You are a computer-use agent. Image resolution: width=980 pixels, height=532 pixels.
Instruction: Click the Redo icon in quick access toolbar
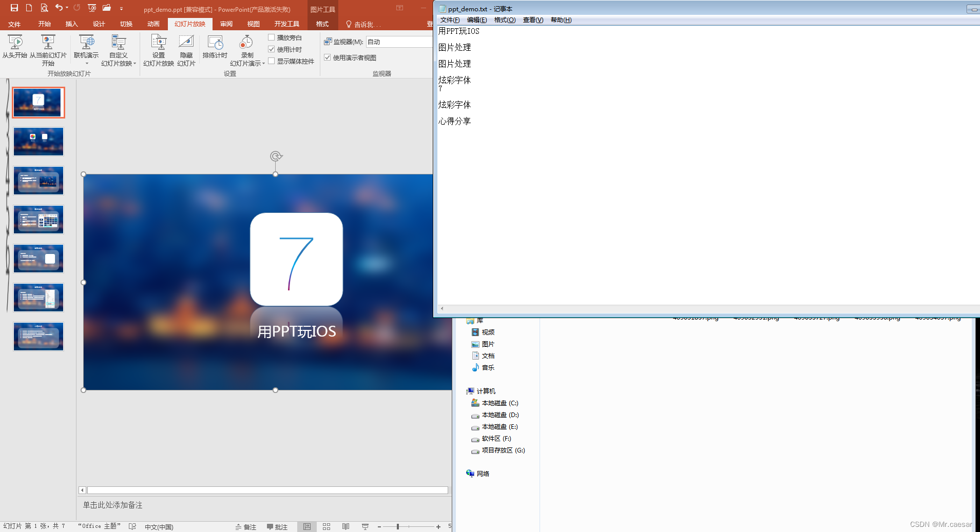[77, 8]
